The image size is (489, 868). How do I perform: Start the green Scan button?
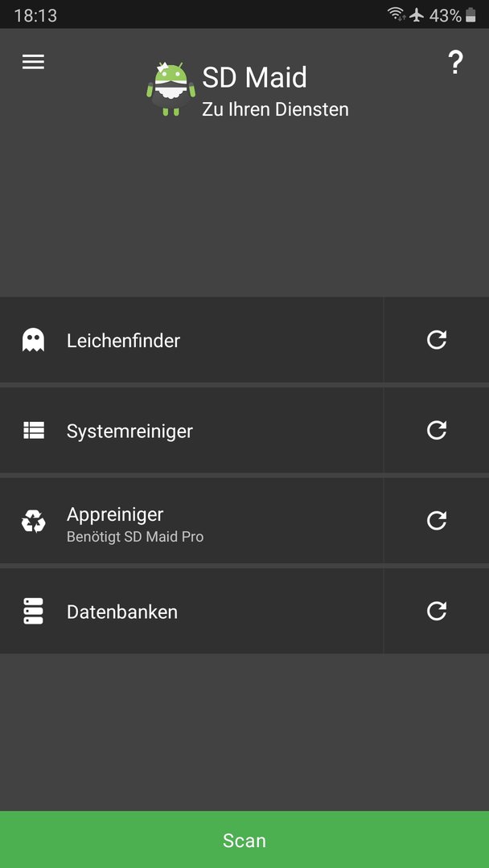pos(244,840)
